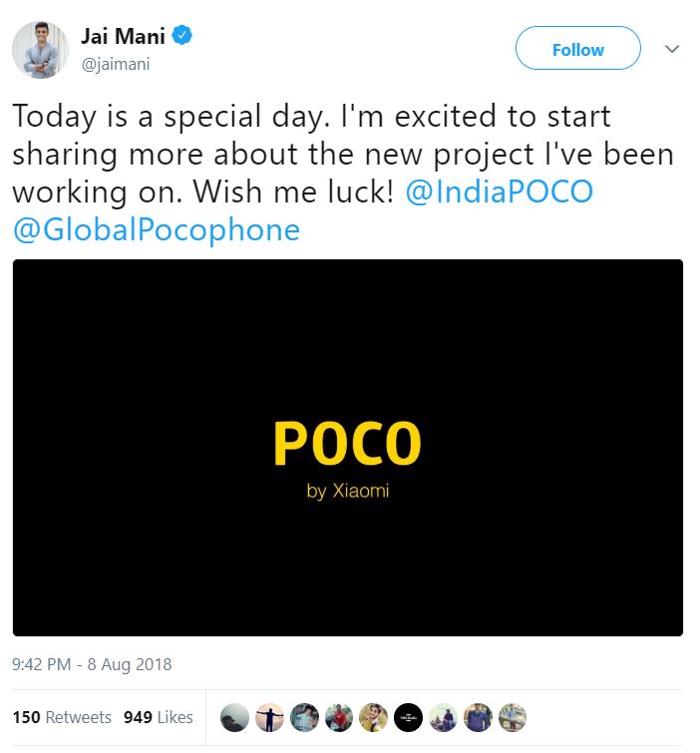This screenshot has height=753, width=700.
Task: View the 150 Retweets list
Action: point(62,717)
